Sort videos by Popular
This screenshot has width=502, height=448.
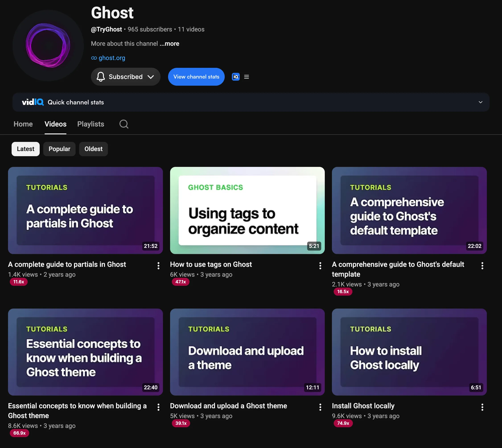click(x=59, y=149)
